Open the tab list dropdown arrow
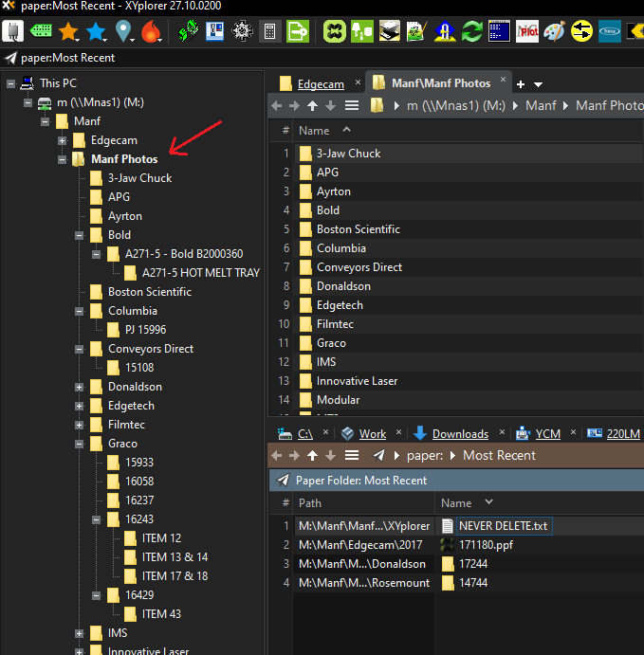Viewport: 644px width, 655px height. [x=538, y=83]
